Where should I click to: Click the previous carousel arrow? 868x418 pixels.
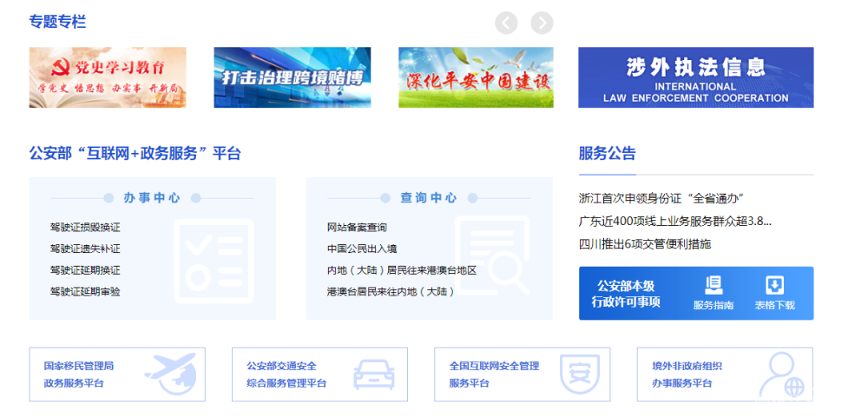coord(506,23)
